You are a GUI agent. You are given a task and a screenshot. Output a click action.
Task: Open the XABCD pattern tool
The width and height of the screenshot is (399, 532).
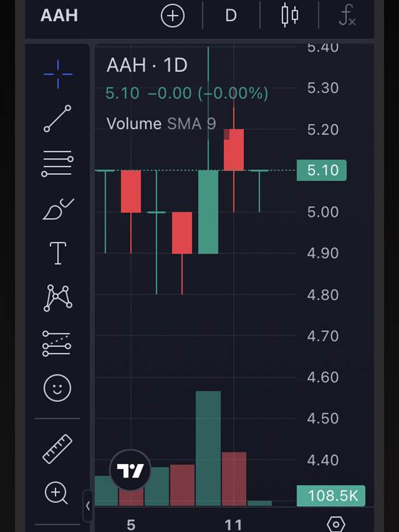pyautogui.click(x=58, y=298)
